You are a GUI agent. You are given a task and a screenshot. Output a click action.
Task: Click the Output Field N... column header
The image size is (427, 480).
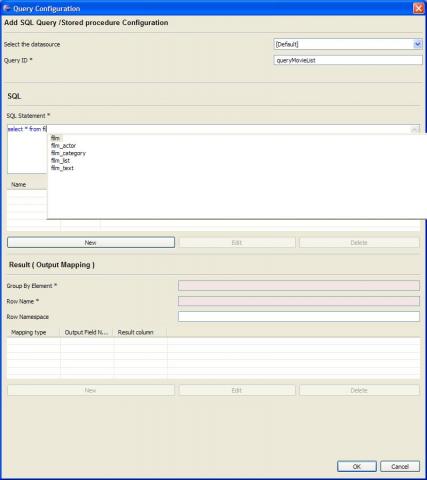[87, 332]
